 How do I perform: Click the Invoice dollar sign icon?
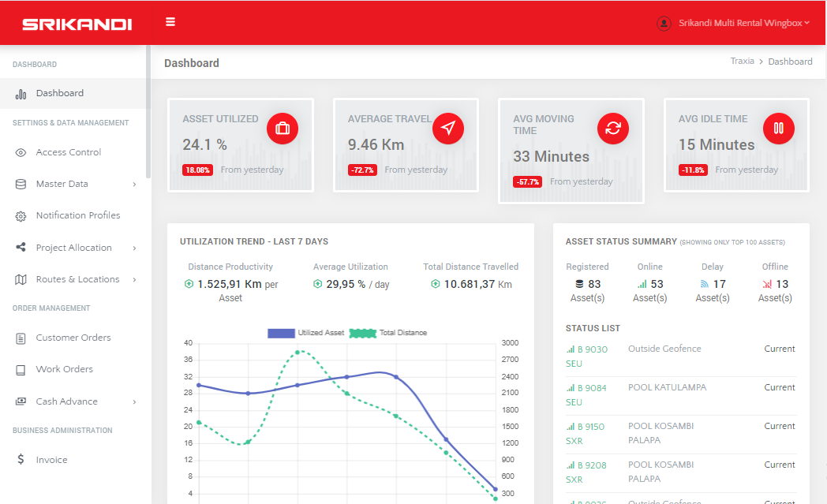click(x=21, y=460)
